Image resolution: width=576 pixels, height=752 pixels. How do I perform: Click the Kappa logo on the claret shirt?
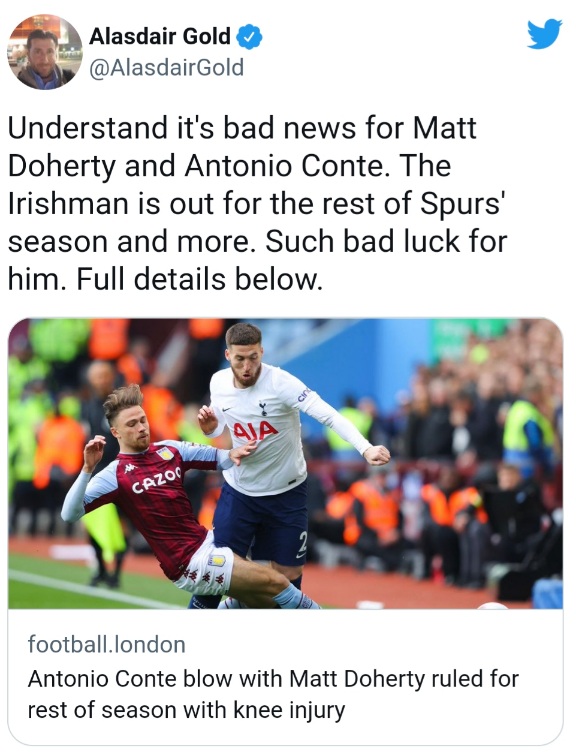[129, 469]
